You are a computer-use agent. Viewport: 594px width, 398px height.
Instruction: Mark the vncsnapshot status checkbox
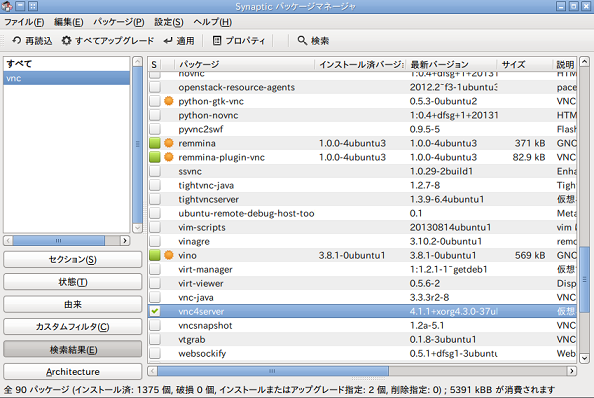click(x=155, y=325)
